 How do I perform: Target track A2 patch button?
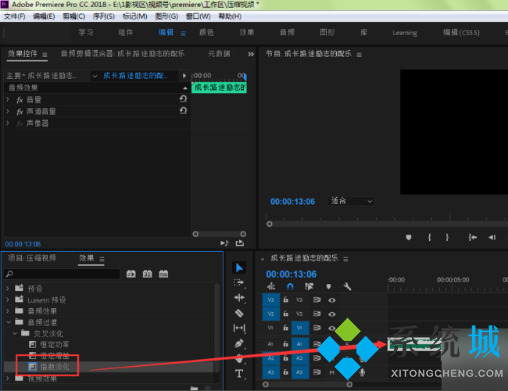pyautogui.click(x=299, y=358)
